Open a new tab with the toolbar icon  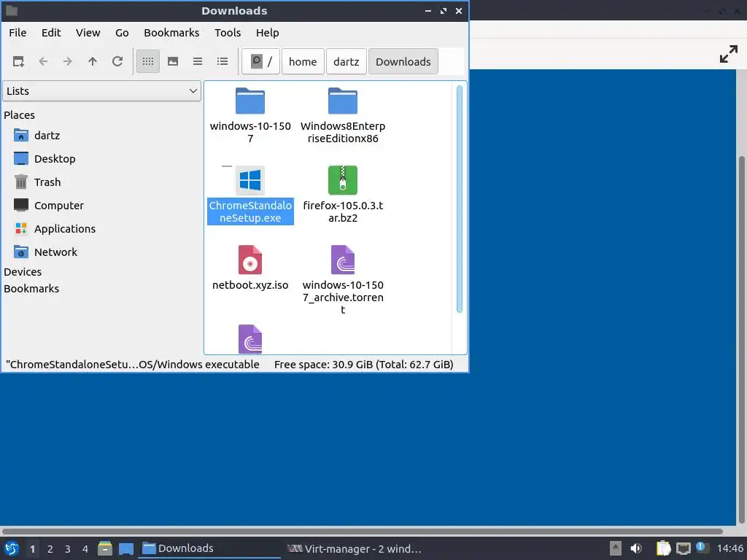click(18, 61)
